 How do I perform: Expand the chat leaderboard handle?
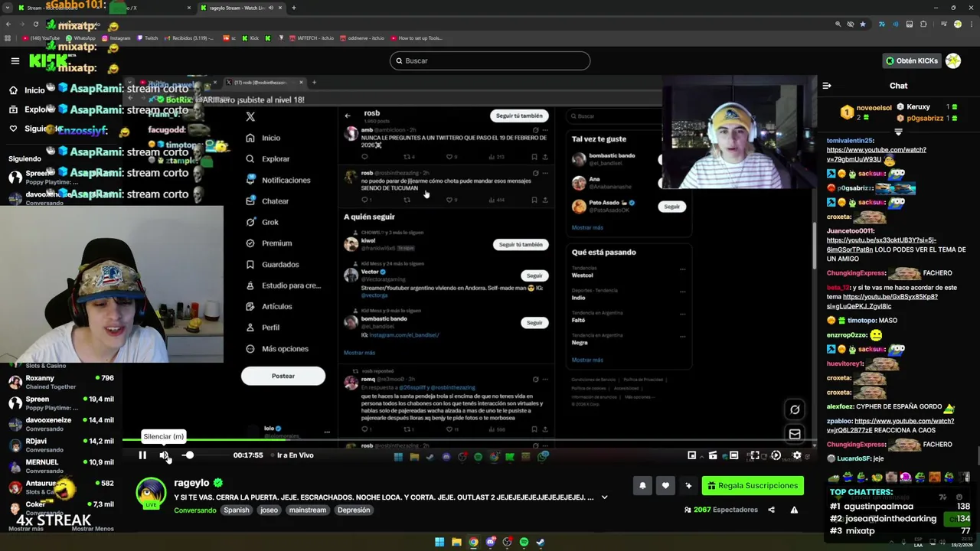click(898, 132)
